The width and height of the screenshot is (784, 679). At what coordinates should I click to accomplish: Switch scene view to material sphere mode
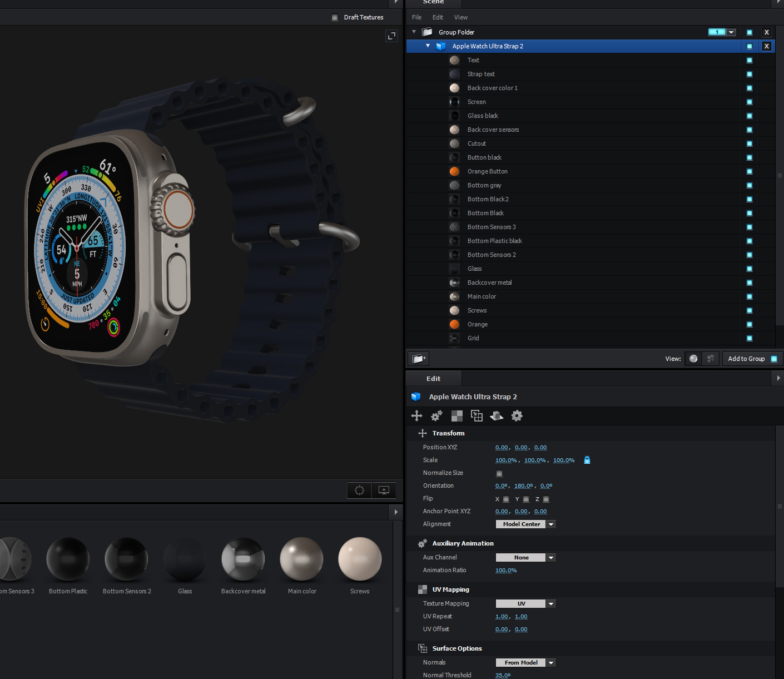[x=693, y=359]
